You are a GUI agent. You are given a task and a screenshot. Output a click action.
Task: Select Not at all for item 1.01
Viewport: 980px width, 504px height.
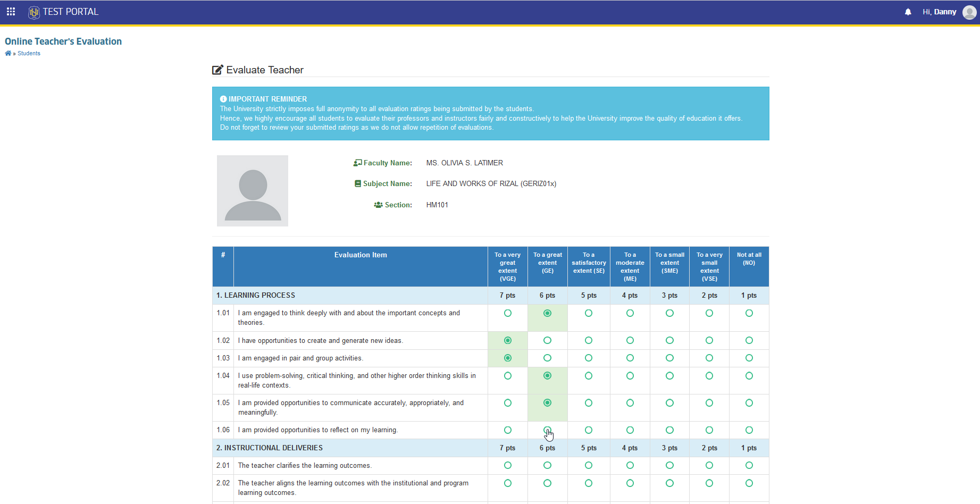[x=749, y=313]
